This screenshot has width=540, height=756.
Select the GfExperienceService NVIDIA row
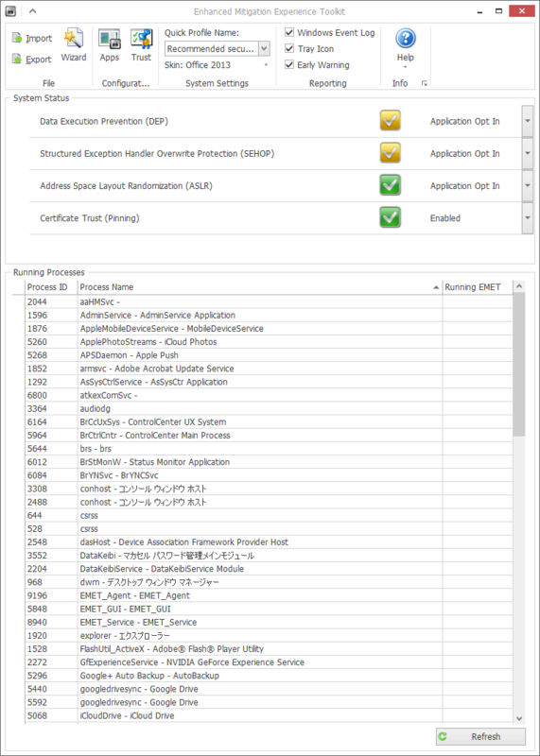[270, 662]
